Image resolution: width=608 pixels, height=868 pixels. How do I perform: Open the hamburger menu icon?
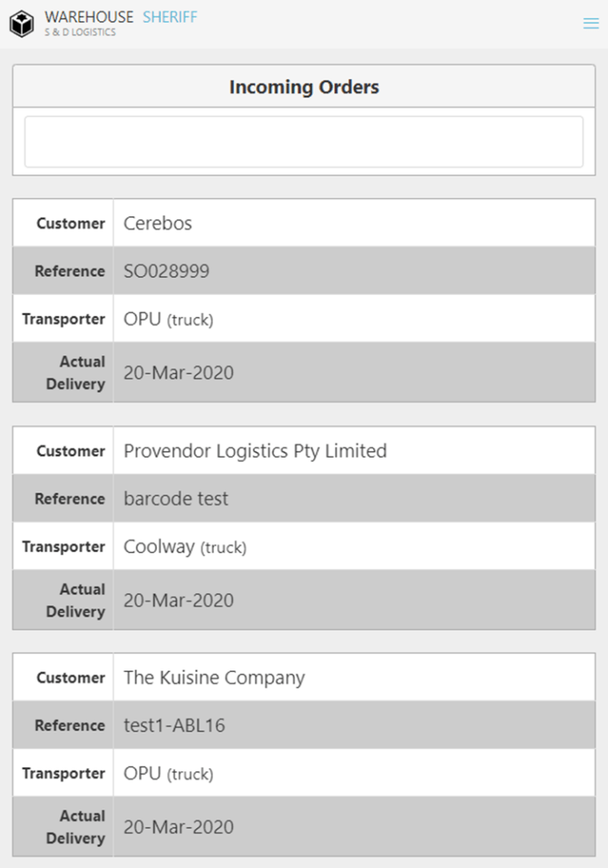(x=591, y=24)
